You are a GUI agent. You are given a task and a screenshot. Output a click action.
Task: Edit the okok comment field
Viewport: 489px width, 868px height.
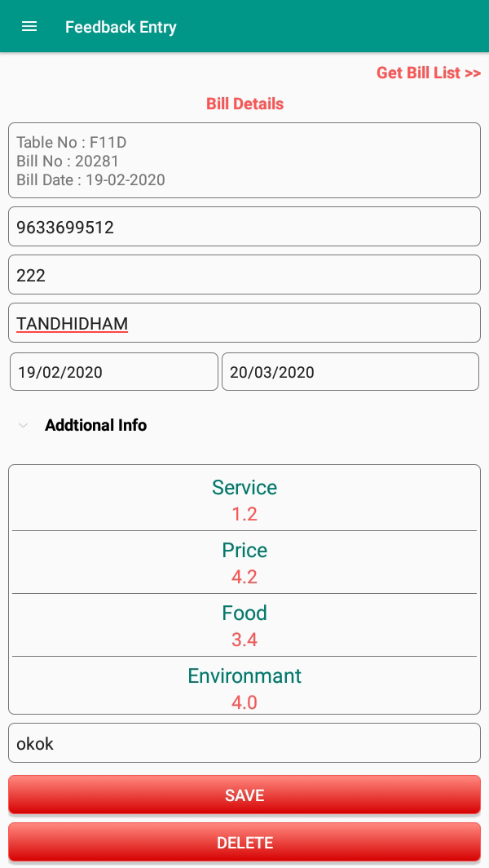[x=244, y=743]
